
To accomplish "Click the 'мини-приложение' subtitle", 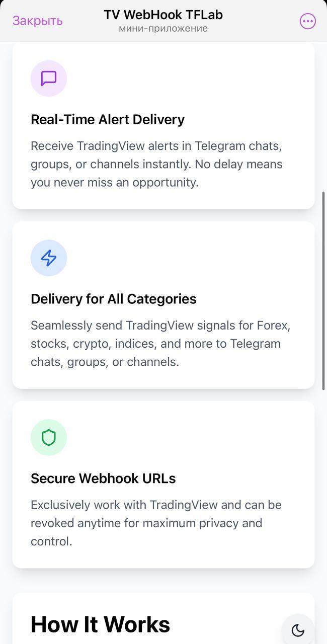I will click(x=163, y=29).
